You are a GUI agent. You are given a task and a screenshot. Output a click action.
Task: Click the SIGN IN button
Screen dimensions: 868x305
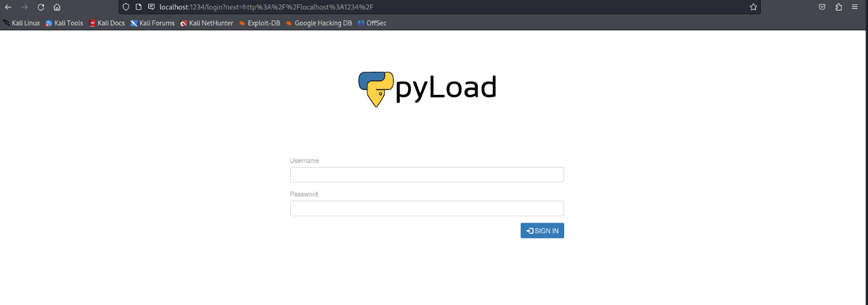click(x=542, y=231)
